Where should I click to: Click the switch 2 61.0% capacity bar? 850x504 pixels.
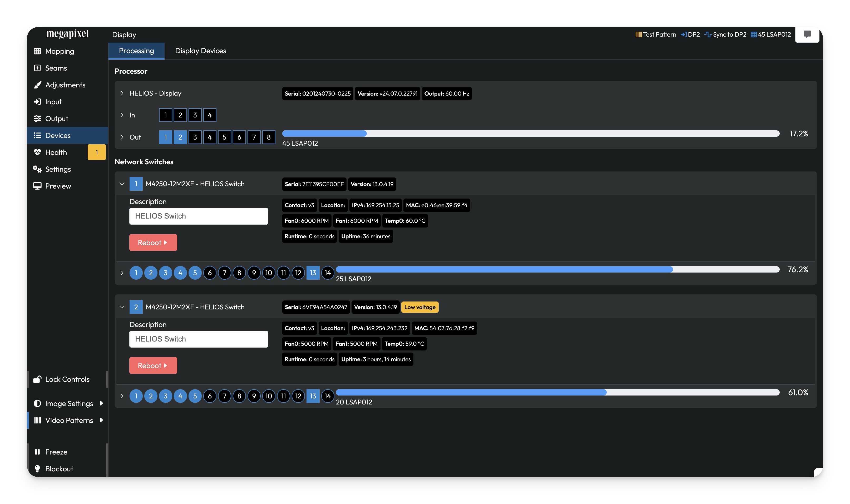click(x=557, y=392)
